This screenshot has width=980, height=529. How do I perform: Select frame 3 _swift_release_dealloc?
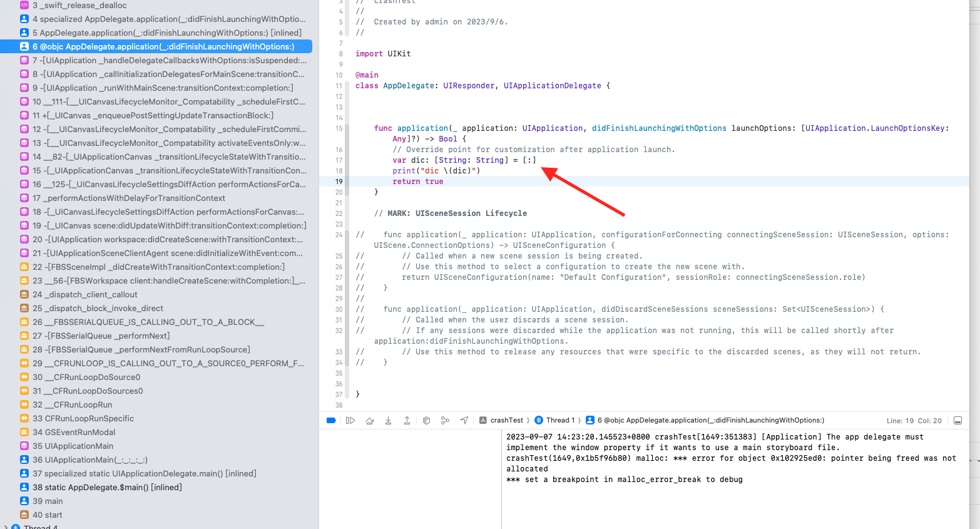(x=156, y=5)
